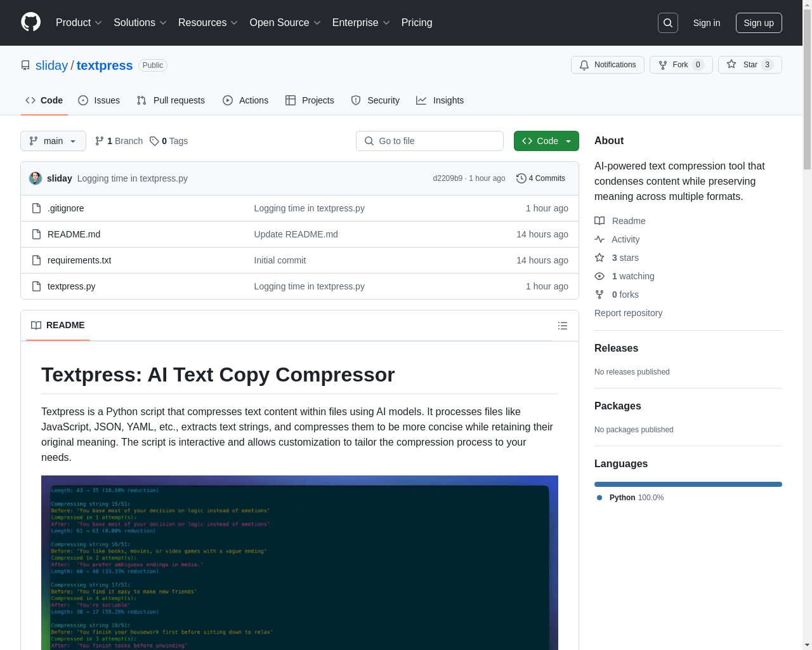Open the Releases heading link
This screenshot has width=812, height=650.
coord(616,348)
